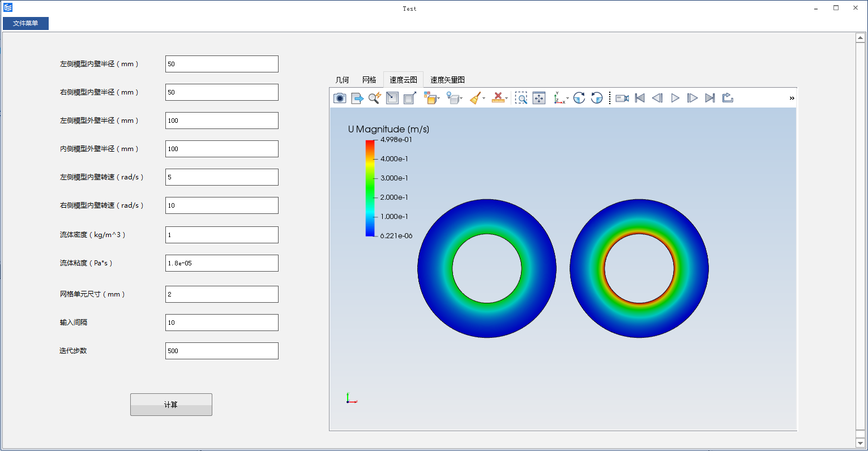
Task: Expand the broom icon dropdown arrow
Action: pyautogui.click(x=484, y=98)
